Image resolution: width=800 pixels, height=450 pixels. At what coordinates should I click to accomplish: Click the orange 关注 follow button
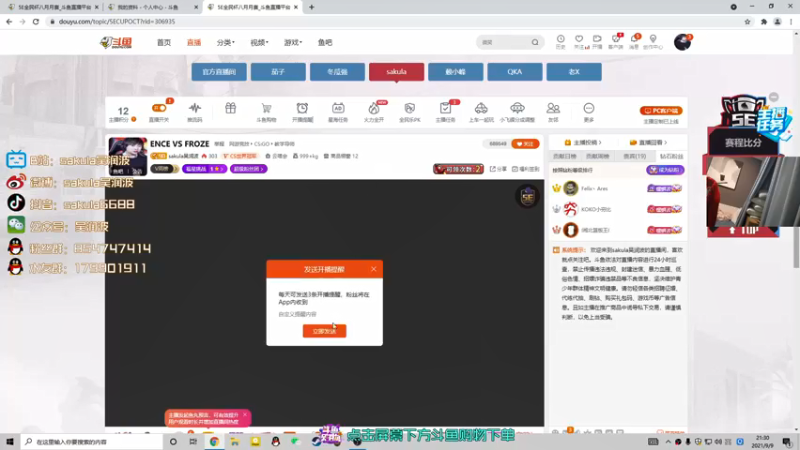[x=525, y=144]
